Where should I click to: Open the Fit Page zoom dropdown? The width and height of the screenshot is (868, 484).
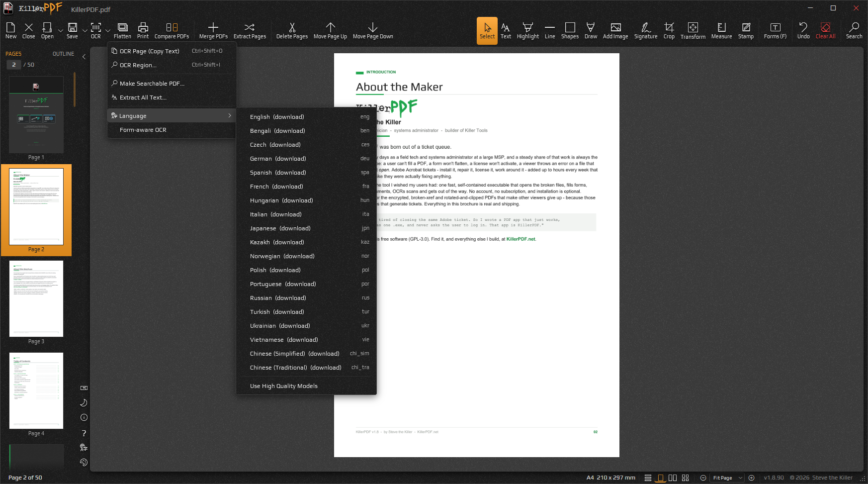click(x=727, y=478)
